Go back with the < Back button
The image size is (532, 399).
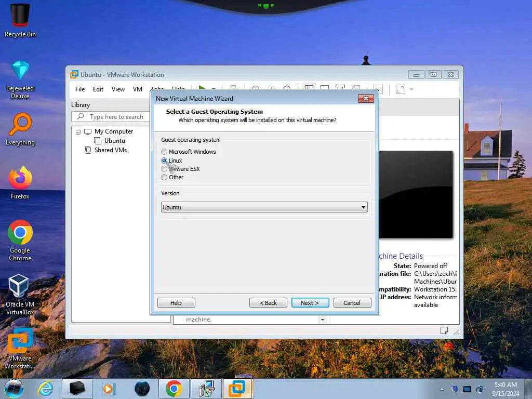click(268, 303)
